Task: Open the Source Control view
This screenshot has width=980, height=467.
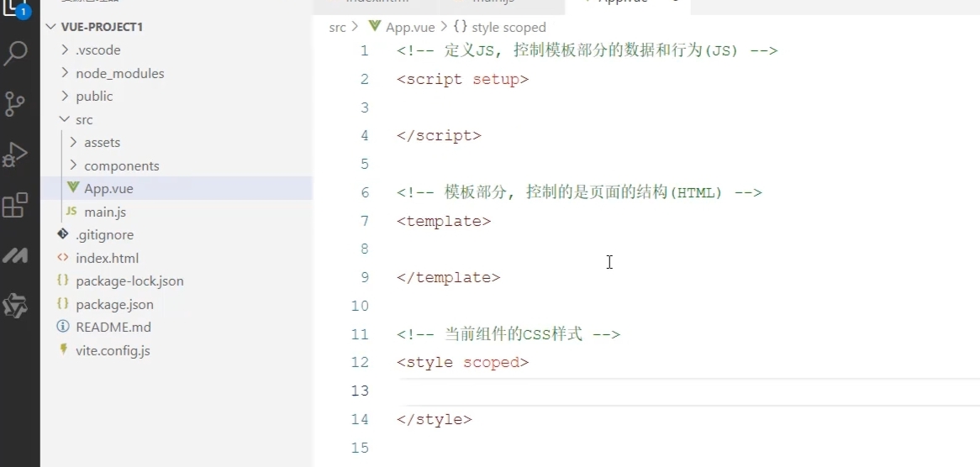Action: pos(15,104)
